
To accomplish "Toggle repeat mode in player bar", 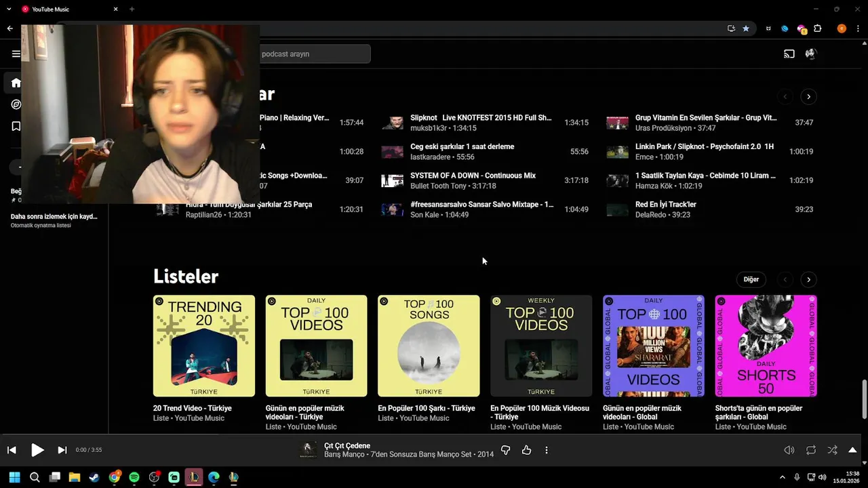I will (x=811, y=450).
